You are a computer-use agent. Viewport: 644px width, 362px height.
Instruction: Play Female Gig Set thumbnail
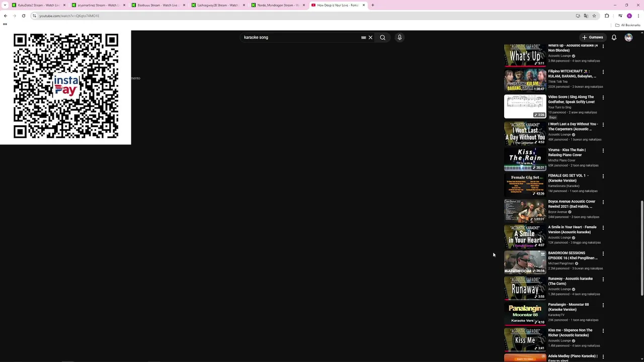click(525, 185)
